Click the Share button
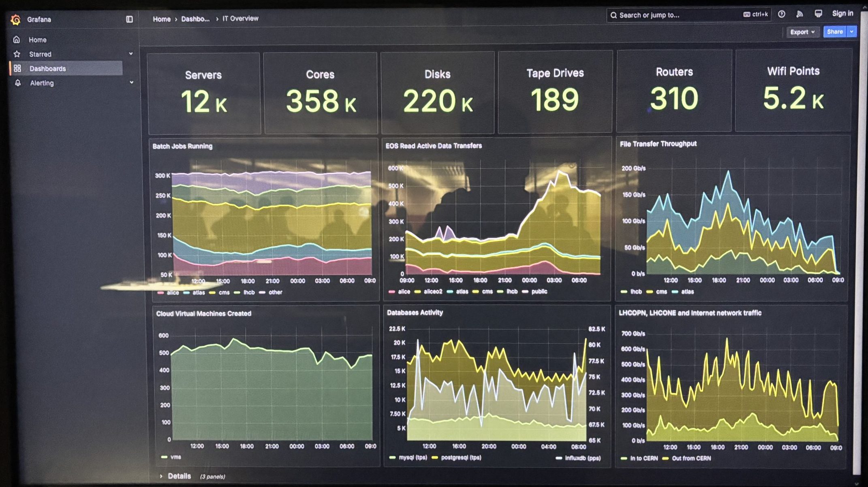 tap(834, 32)
